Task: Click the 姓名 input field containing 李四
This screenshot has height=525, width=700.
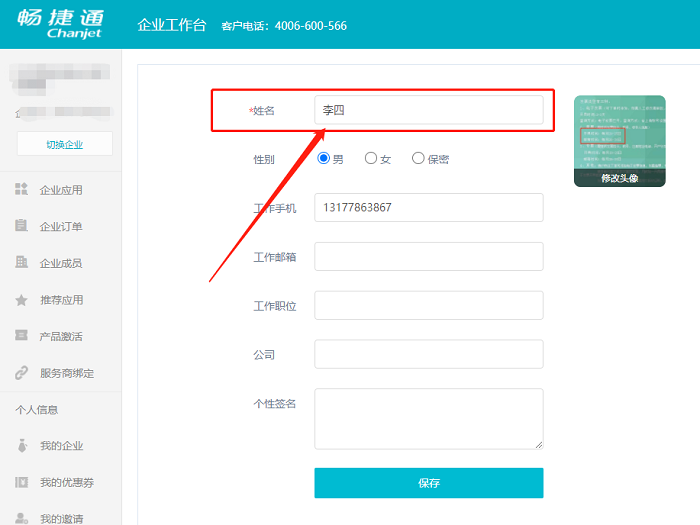Action: (429, 110)
